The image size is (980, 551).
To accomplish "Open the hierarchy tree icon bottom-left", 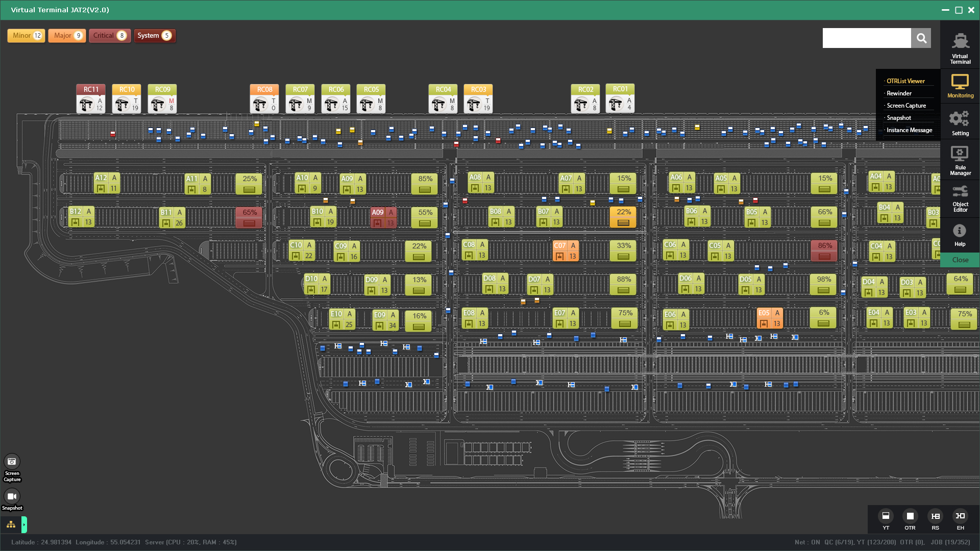I will tap(11, 524).
